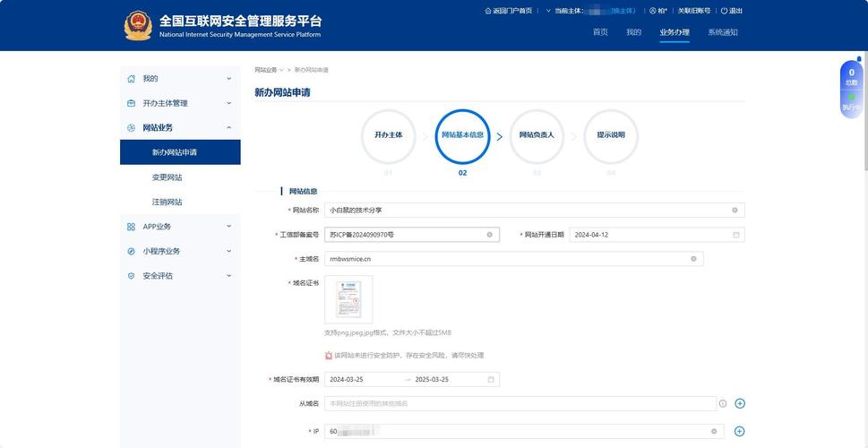
Task: Click the 退出 power icon to log out
Action: 725,11
